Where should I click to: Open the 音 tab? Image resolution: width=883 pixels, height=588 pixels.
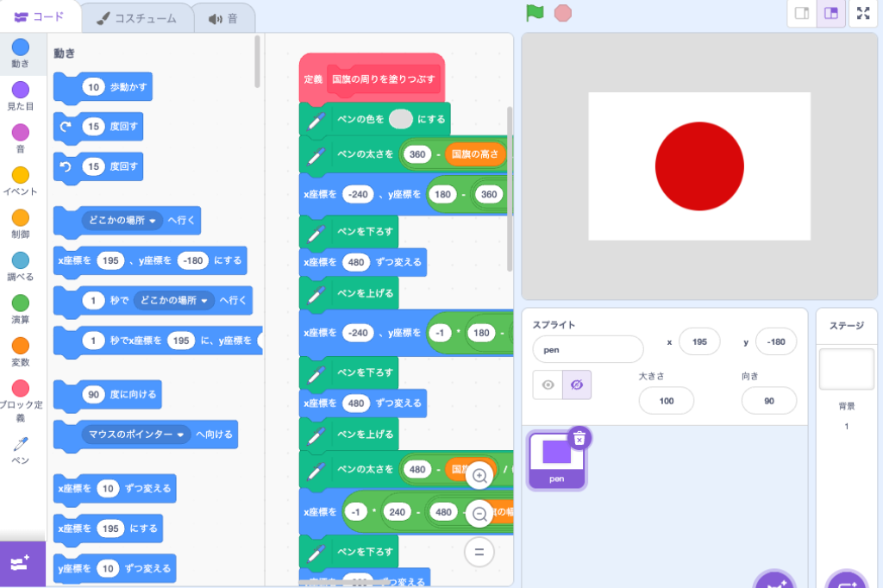(x=223, y=17)
